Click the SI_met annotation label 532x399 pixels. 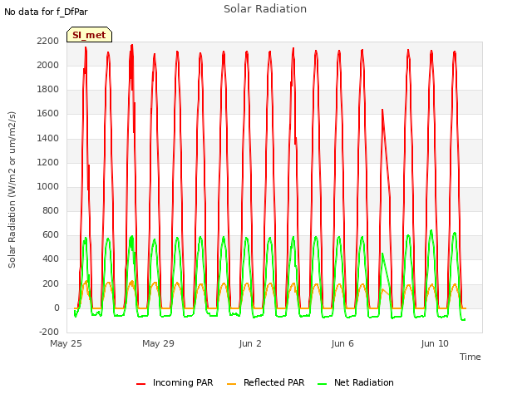click(89, 35)
